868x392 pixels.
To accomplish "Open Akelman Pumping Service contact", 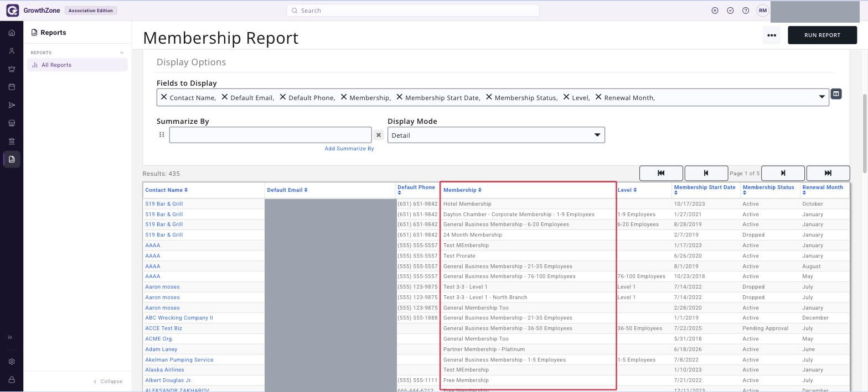I will pos(179,360).
